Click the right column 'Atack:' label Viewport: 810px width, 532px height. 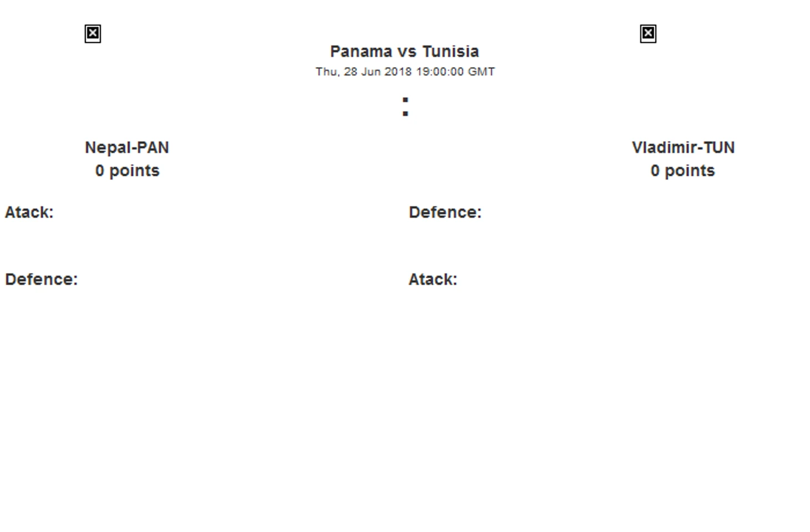click(x=433, y=279)
